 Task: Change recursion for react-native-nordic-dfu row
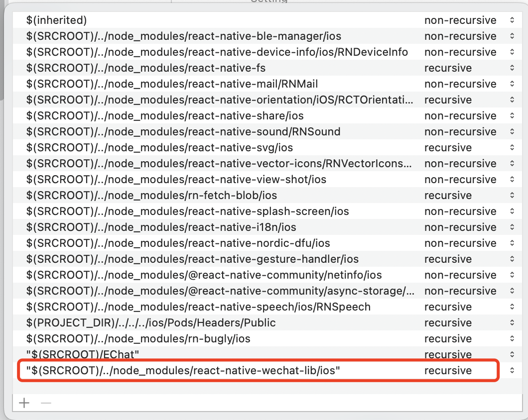[x=512, y=243]
